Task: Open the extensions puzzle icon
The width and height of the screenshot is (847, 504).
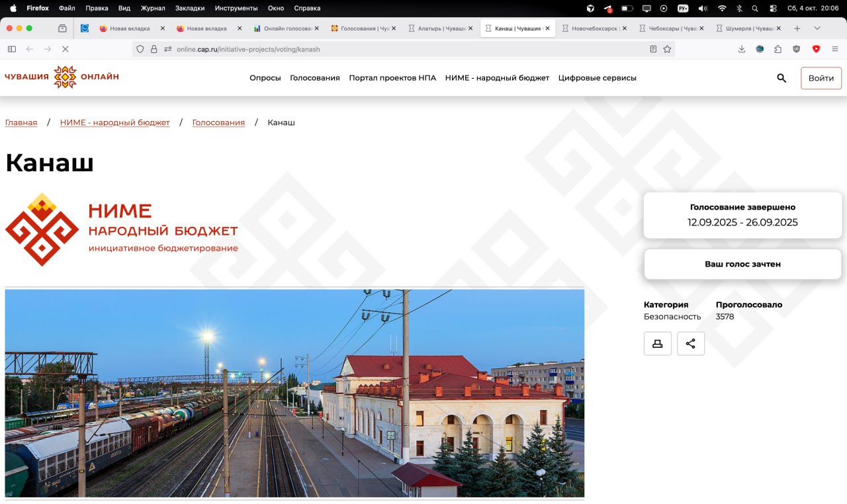Action: pyautogui.click(x=778, y=49)
